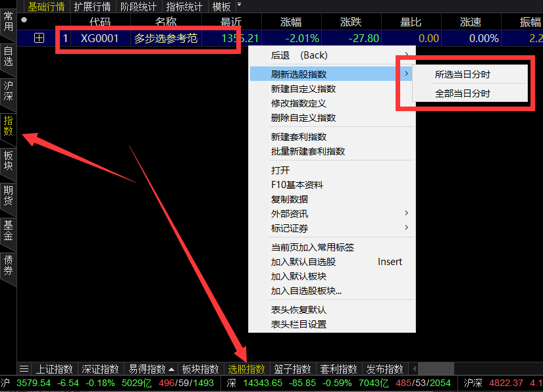Switch to 指标统计 tab
Viewport: 543px width, 392px height.
tap(184, 7)
